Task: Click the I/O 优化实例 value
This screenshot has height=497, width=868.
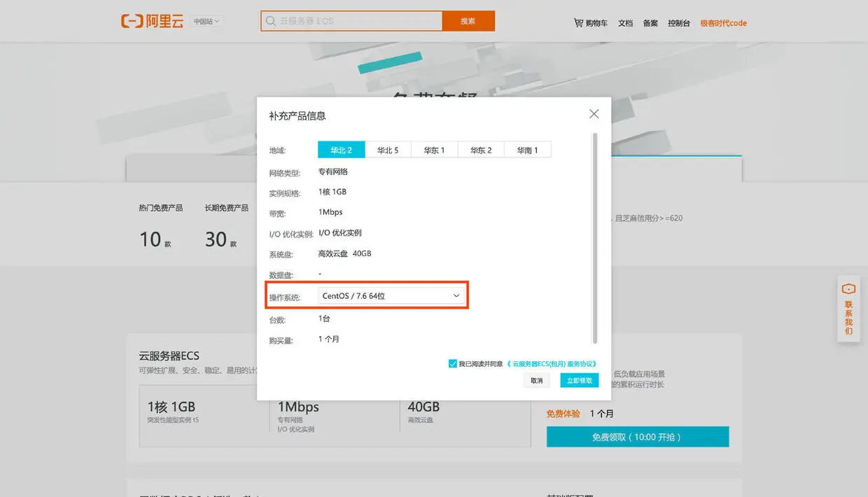Action: [x=340, y=233]
